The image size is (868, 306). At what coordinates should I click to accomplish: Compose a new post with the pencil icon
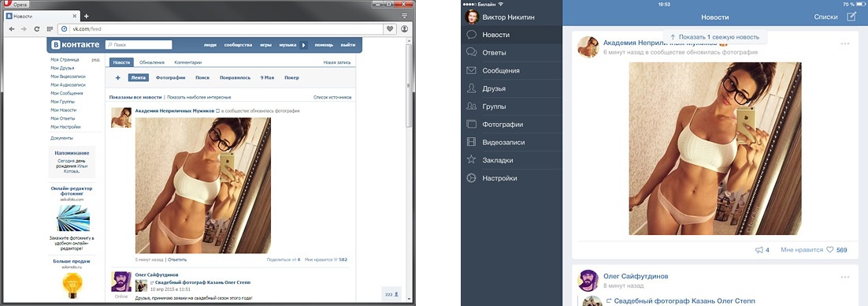tap(851, 17)
